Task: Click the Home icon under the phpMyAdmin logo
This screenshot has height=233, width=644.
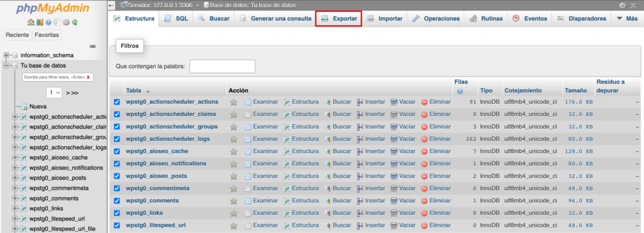Action: coord(30,23)
